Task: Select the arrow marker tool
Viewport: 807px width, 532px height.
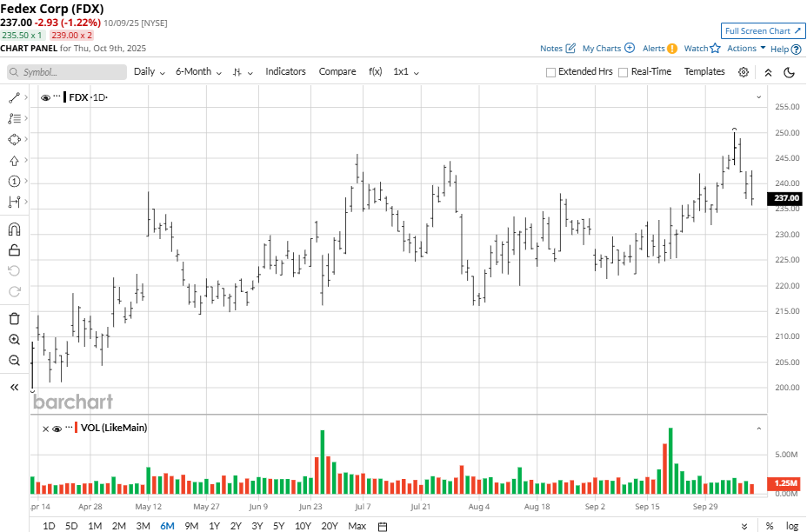Action: 14,161
